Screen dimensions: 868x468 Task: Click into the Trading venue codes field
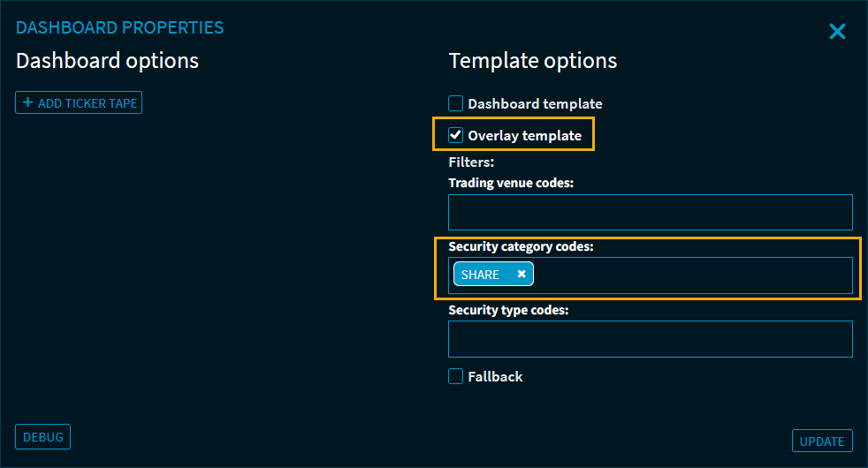coord(650,213)
